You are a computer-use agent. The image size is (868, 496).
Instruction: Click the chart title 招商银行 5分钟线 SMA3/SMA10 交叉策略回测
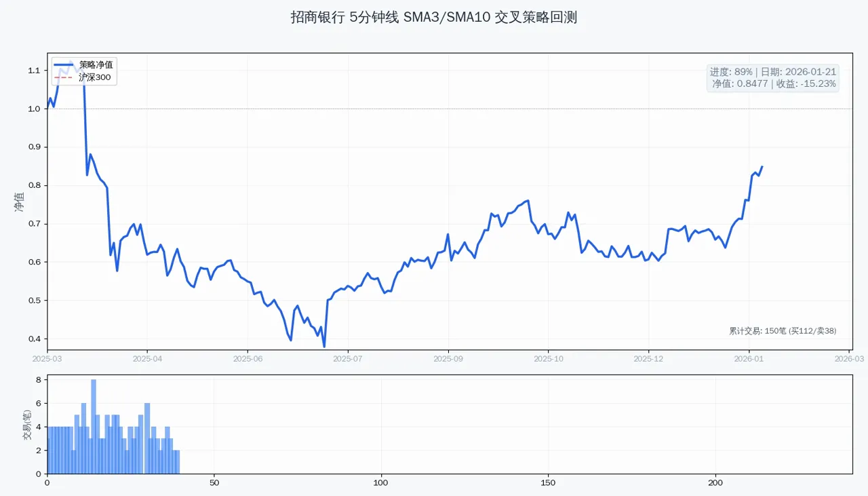click(434, 18)
